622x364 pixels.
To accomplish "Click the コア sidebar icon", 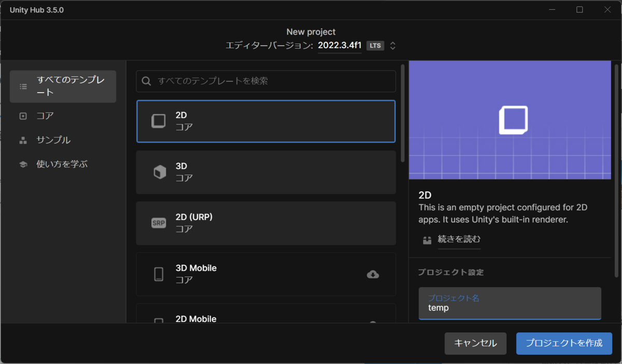I will (23, 116).
